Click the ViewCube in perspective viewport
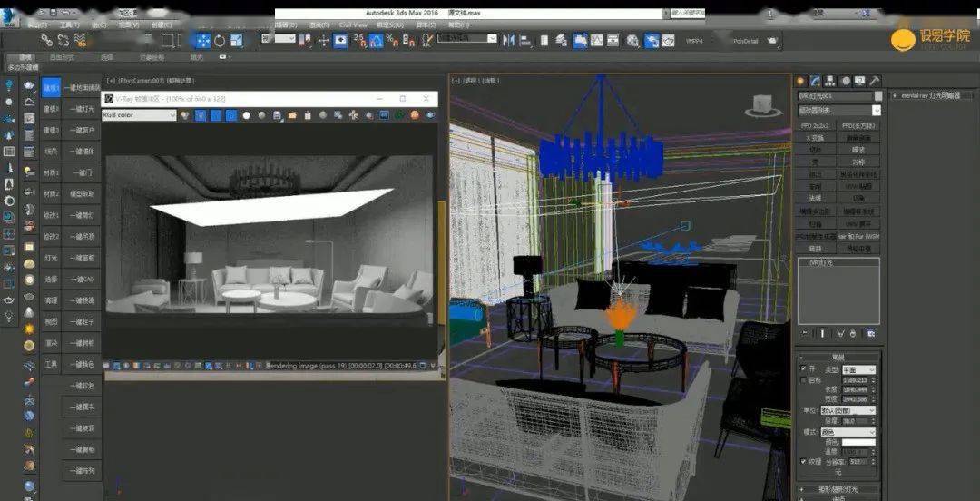The image size is (980, 501). click(x=763, y=105)
